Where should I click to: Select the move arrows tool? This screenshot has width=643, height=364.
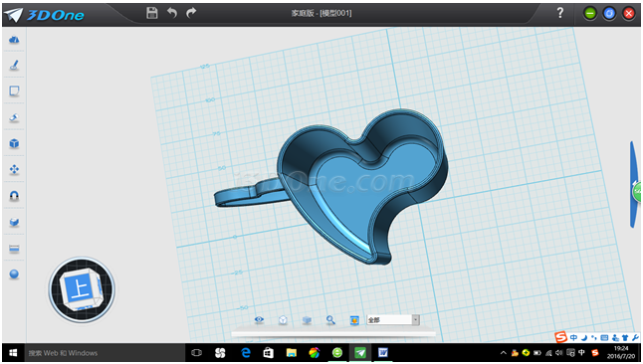(14, 170)
